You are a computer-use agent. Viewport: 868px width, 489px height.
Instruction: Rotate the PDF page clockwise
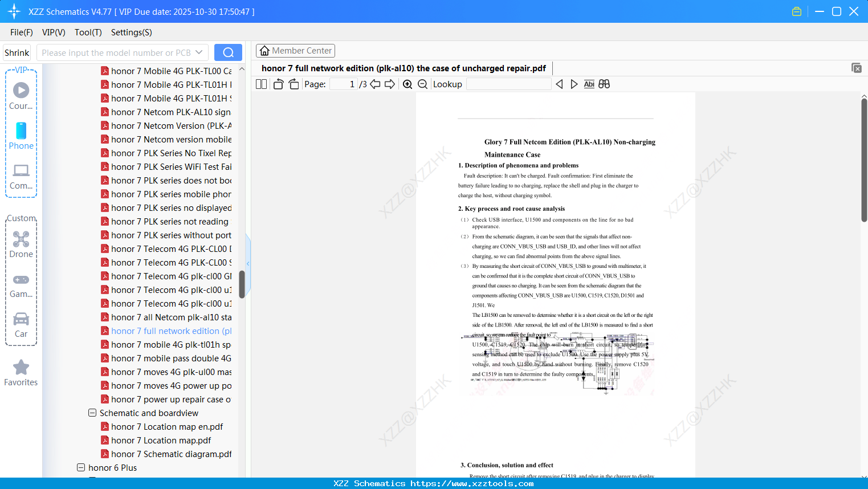point(294,84)
